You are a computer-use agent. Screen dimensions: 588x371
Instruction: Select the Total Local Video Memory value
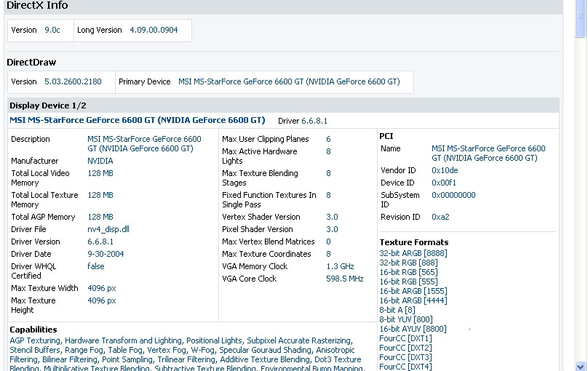coord(100,173)
